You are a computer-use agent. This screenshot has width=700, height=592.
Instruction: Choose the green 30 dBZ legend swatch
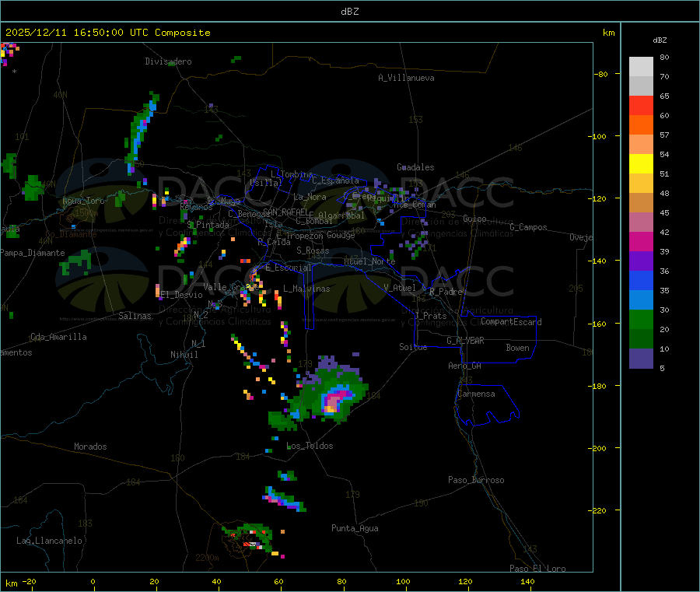click(641, 320)
